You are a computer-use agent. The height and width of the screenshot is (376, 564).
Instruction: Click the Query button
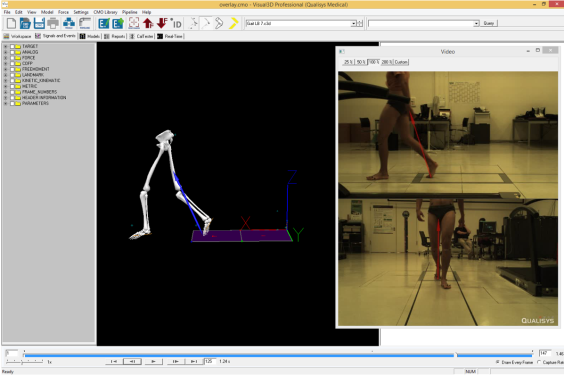point(489,23)
